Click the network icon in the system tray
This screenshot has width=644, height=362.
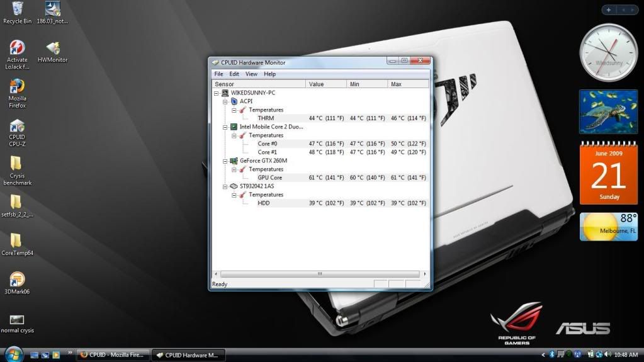coord(599,354)
